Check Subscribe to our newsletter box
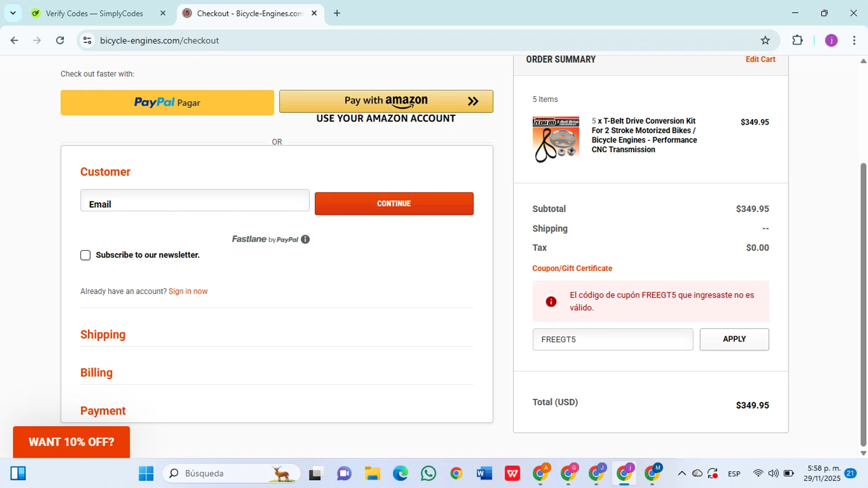The height and width of the screenshot is (488, 868). pos(86,255)
